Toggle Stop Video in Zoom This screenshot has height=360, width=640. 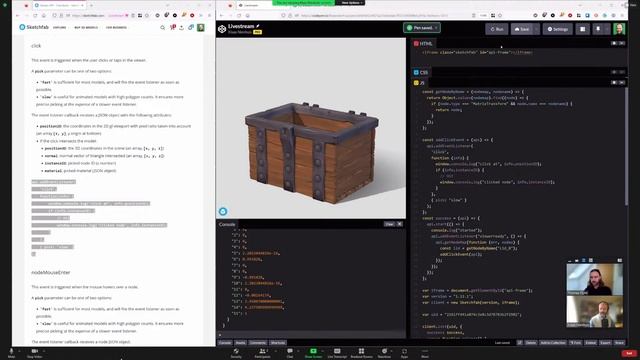tap(35, 353)
